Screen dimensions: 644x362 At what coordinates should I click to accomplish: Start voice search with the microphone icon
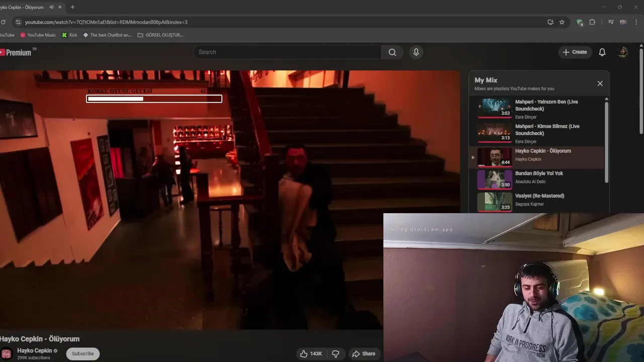416,52
